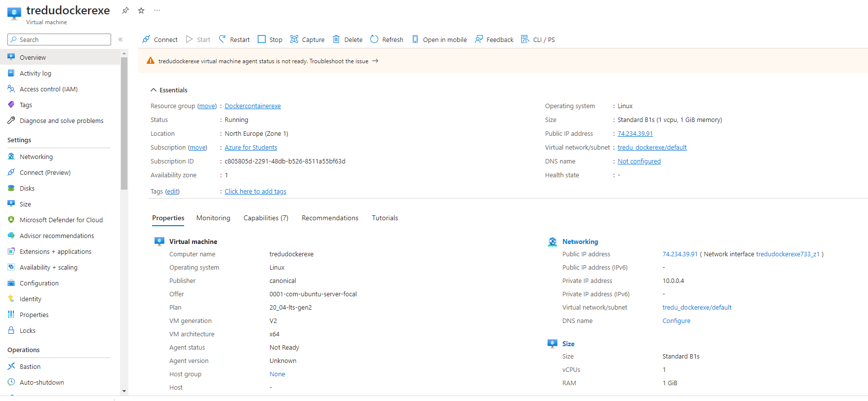Click the Capture toolbar button
The image size is (868, 401).
(x=307, y=40)
